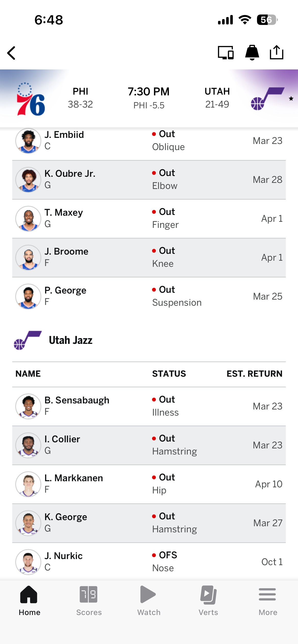Open the More menu
Image resolution: width=298 pixels, height=644 pixels.
[268, 601]
